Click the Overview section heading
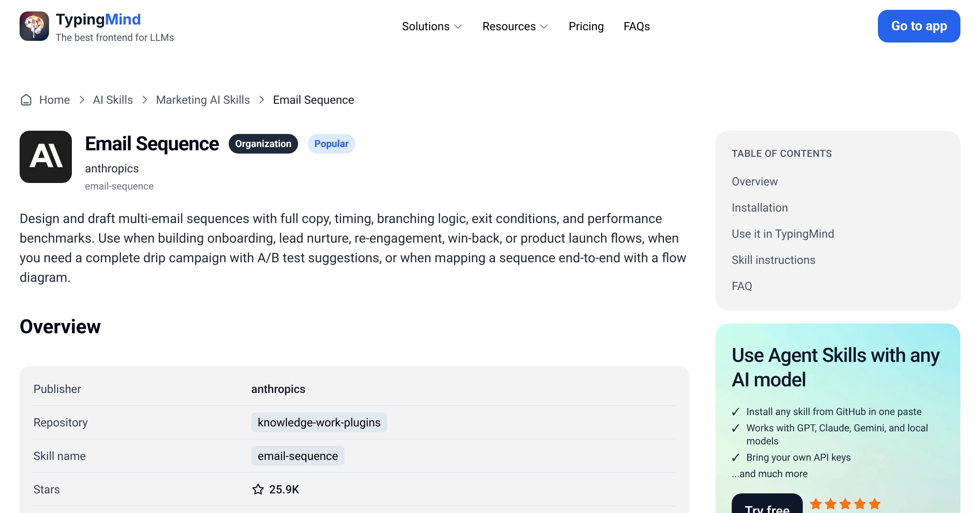The width and height of the screenshot is (980, 513). (60, 326)
